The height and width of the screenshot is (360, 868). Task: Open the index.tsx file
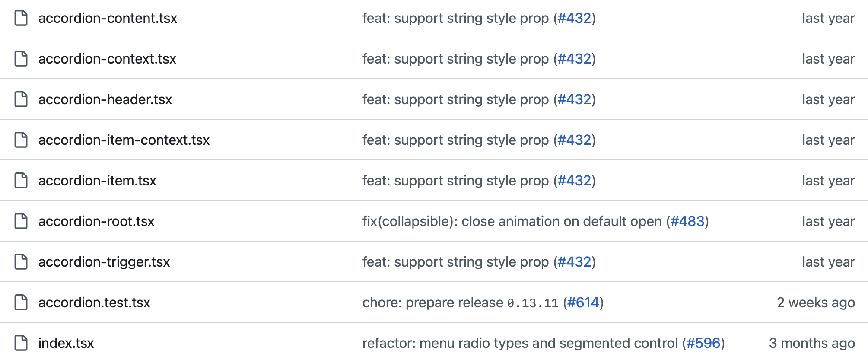click(66, 343)
